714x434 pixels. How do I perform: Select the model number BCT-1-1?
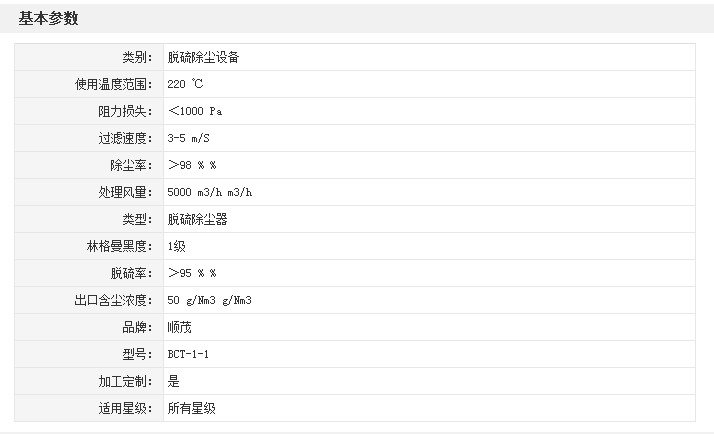coord(188,354)
